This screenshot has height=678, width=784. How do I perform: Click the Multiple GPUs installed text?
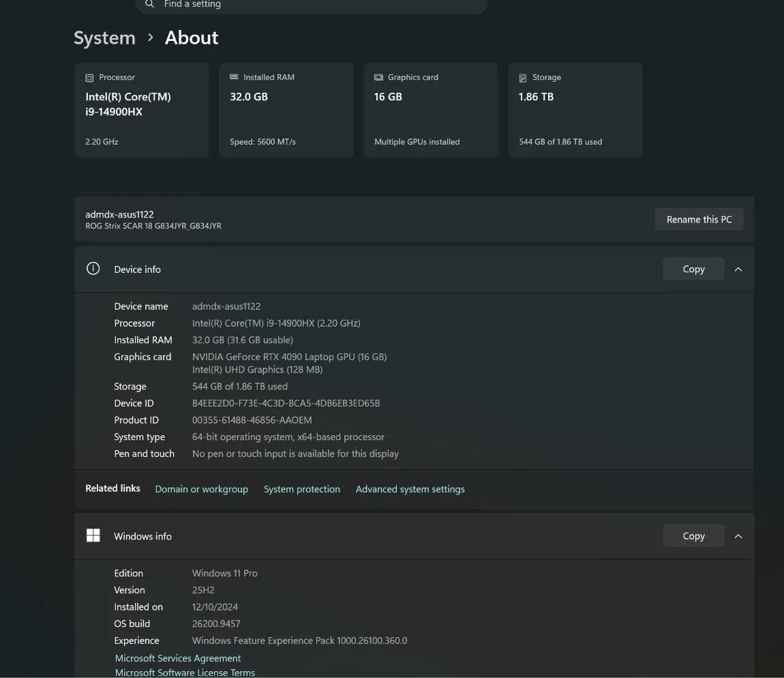[417, 142]
